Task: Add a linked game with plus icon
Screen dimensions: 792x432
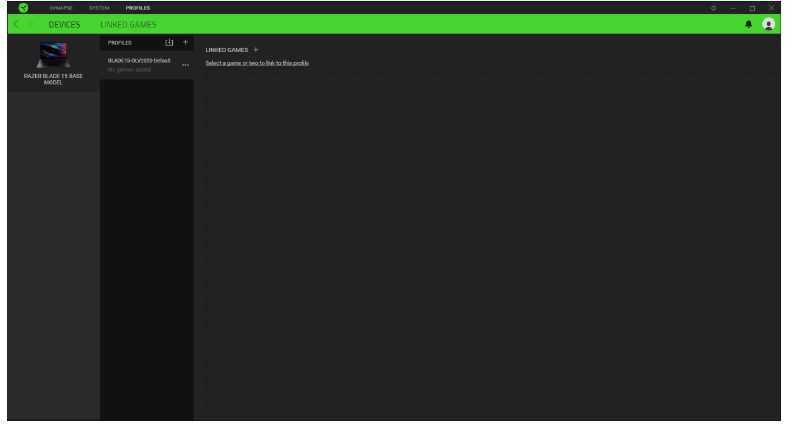Action: 256,50
